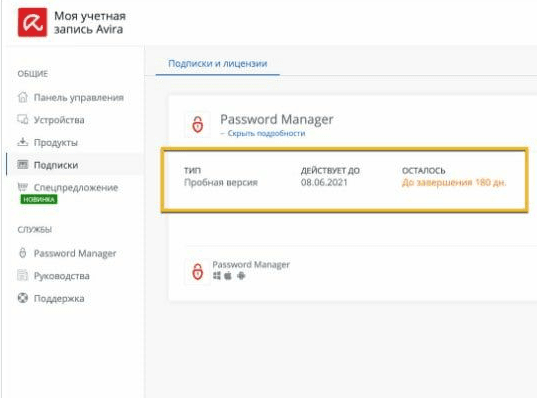Click the Password Manager heading
Viewport: 537px width, 398px height.
276,119
